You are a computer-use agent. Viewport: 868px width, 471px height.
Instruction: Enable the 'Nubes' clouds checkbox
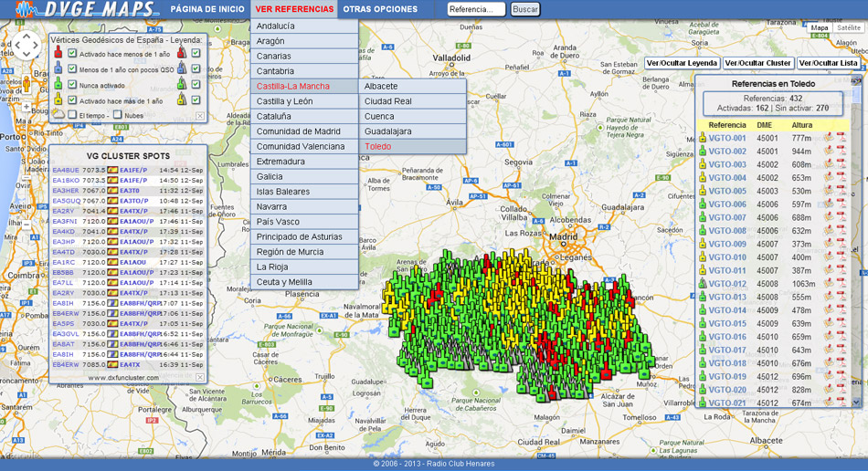(x=117, y=114)
